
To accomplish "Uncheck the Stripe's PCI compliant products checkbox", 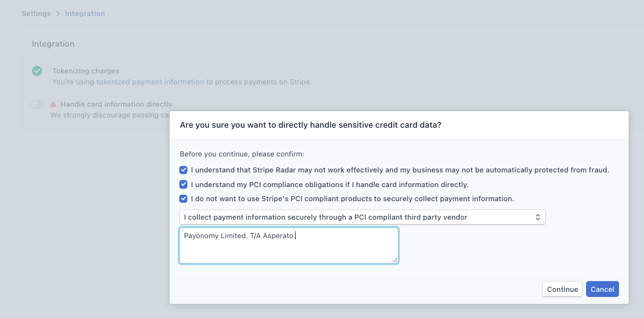I will (183, 199).
